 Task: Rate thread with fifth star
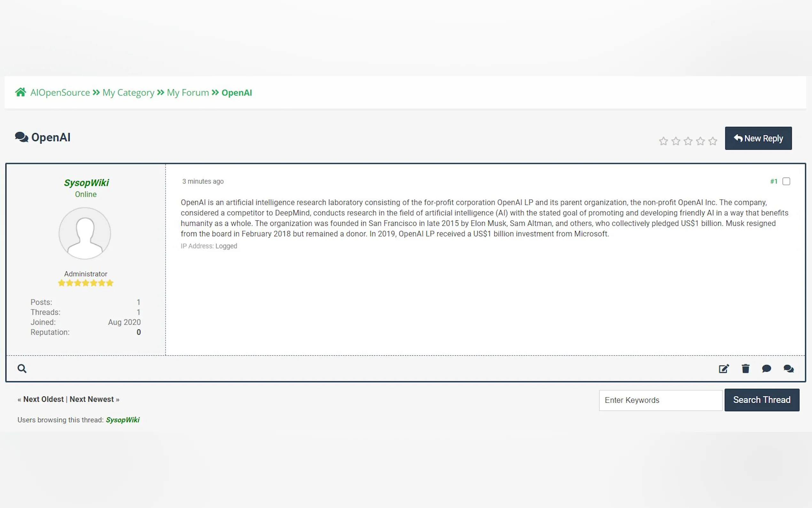(713, 141)
